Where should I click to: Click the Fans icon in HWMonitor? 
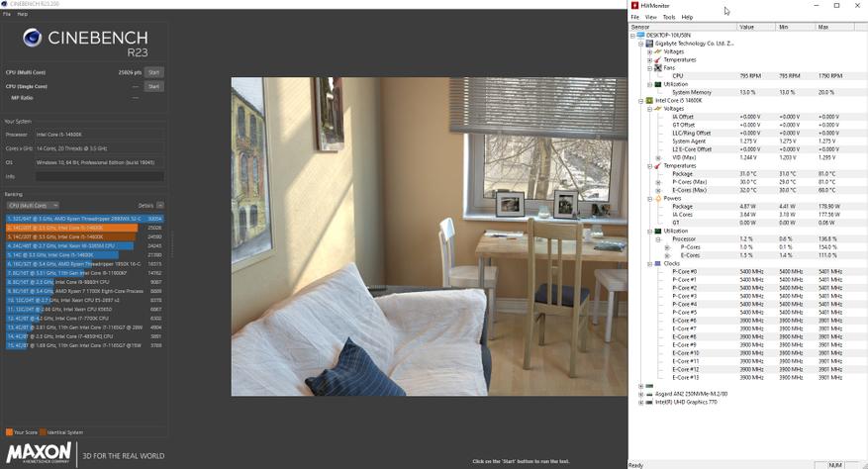[657, 67]
